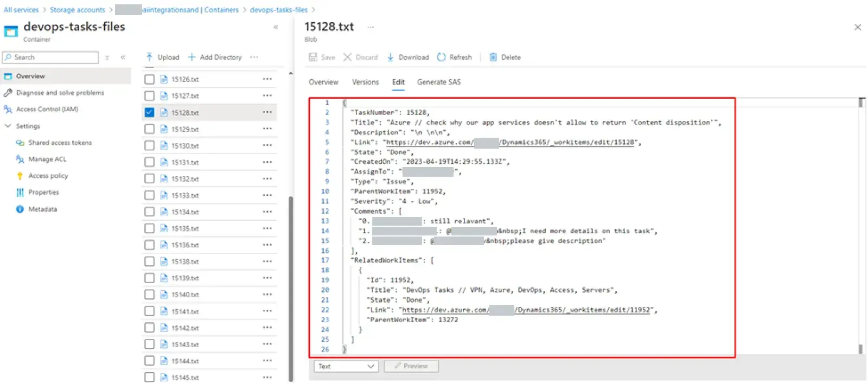
Task: Click Add Directory plus icon
Action: [192, 57]
